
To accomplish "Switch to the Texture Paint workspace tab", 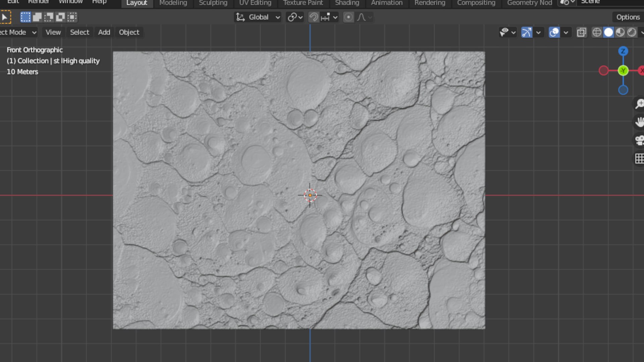I will pyautogui.click(x=303, y=3).
